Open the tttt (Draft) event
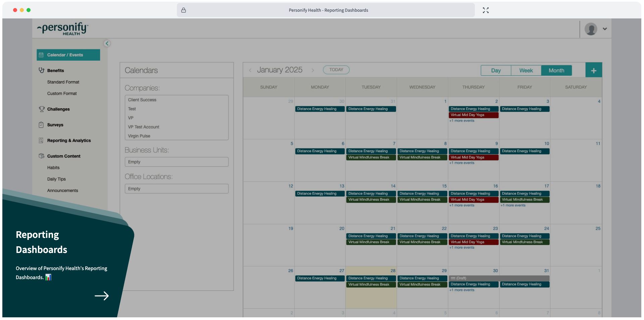644x320 pixels. coord(499,278)
